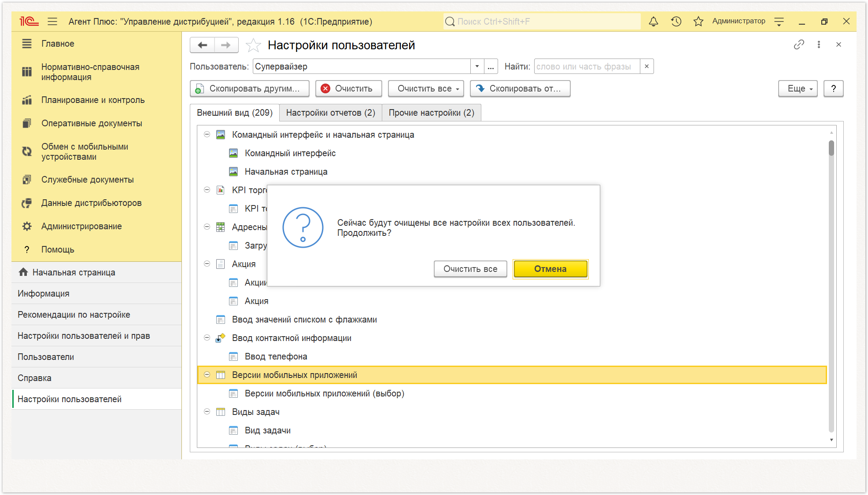This screenshot has width=868, height=495.
Task: Click Скопировать от... button
Action: (520, 88)
